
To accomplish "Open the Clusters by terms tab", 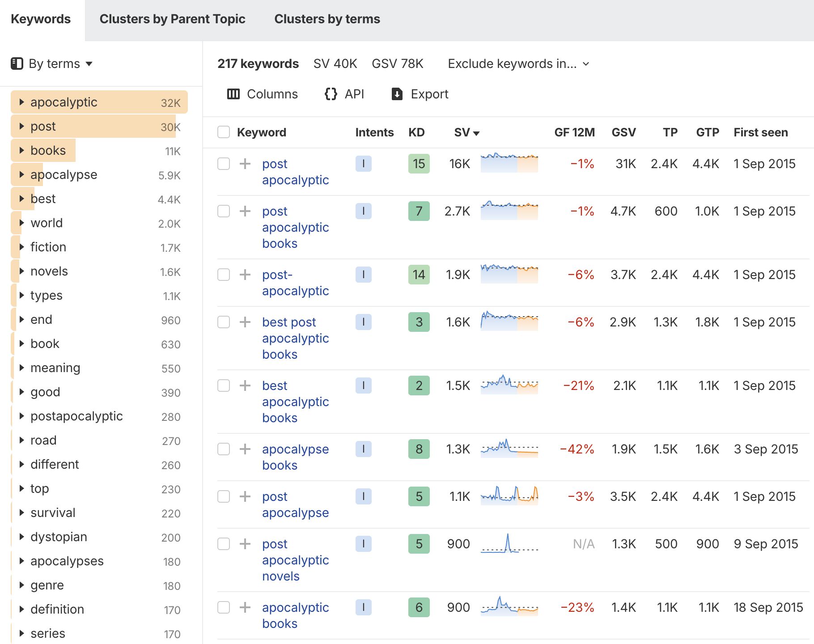I will [327, 19].
